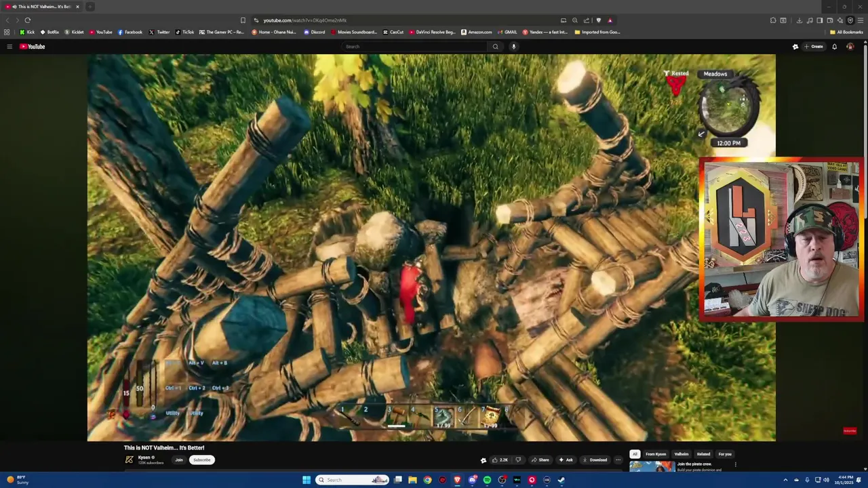868x488 pixels.
Task: Focus the YouTube search field
Action: [x=415, y=47]
